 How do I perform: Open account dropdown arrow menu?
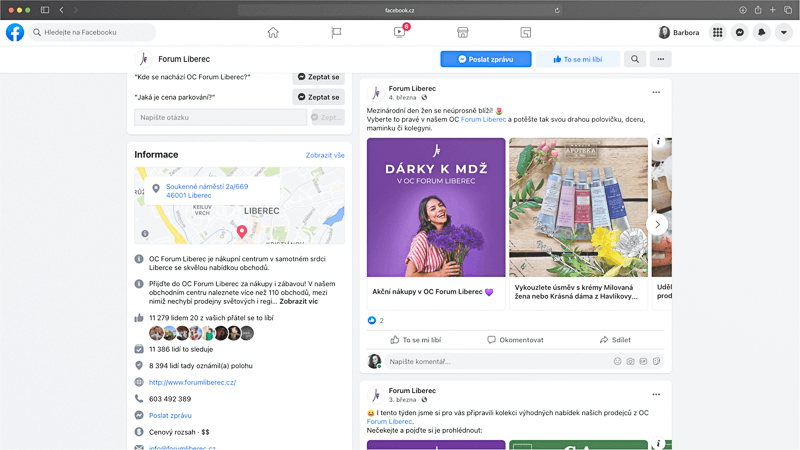pyautogui.click(x=784, y=32)
